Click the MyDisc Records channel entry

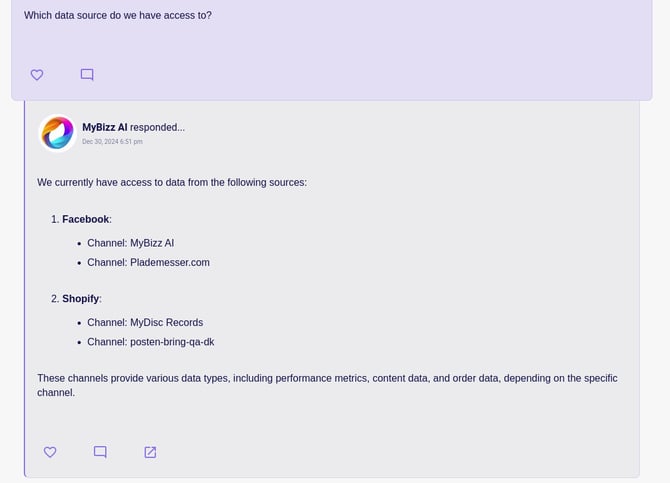click(x=145, y=323)
